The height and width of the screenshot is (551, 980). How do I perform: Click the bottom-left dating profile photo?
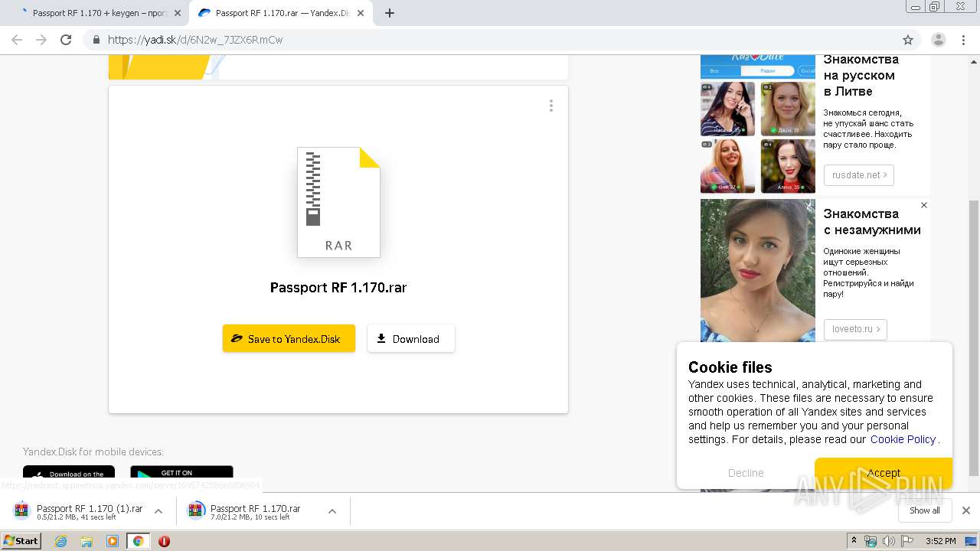[727, 166]
